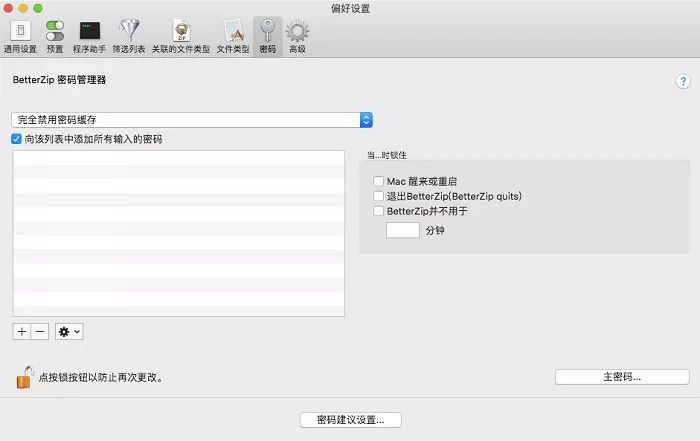
Task: Click the help question mark button
Action: (x=683, y=81)
